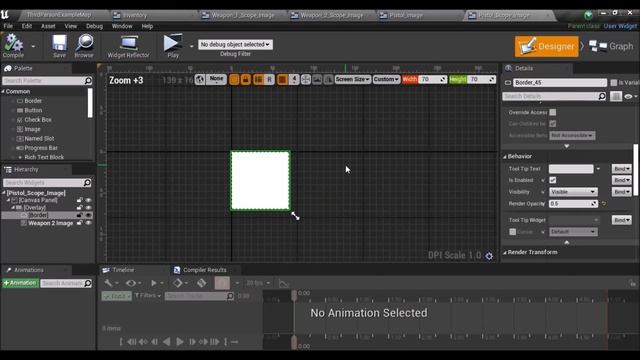Open the File menu

click(8, 26)
